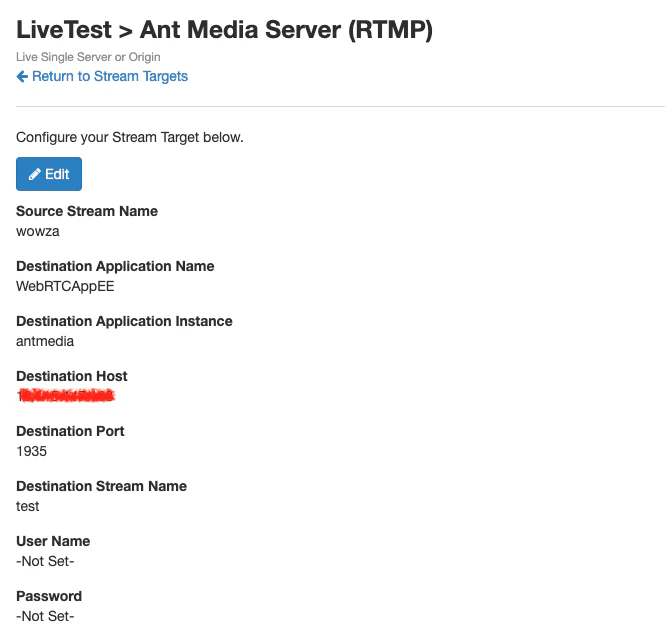Select the 'test' destination stream name value
Image resolution: width=665 pixels, height=642 pixels.
28,506
